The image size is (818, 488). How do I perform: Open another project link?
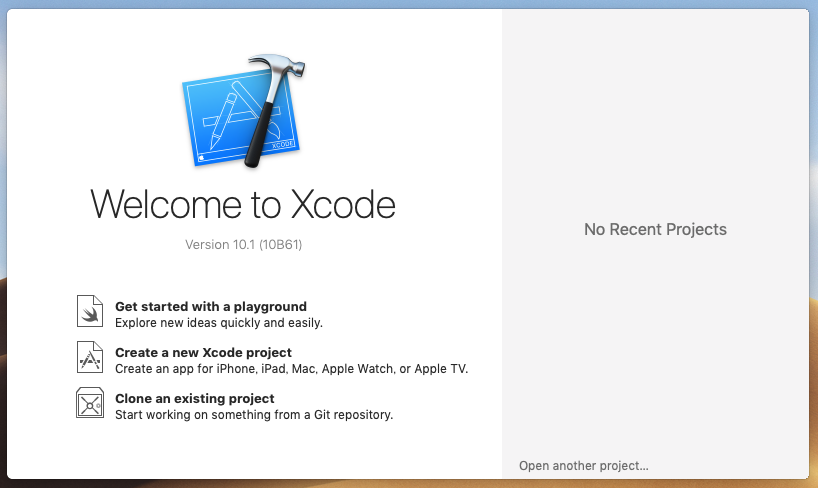[x=584, y=466]
